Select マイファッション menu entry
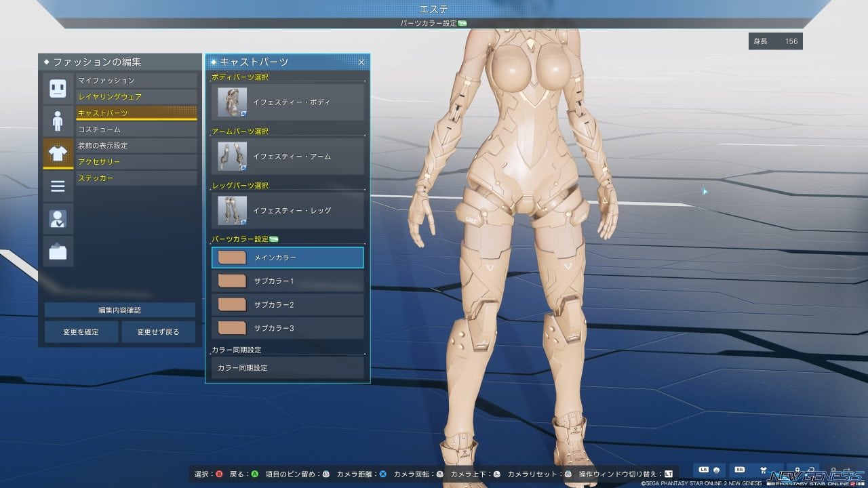This screenshot has height=488, width=868. click(136, 81)
